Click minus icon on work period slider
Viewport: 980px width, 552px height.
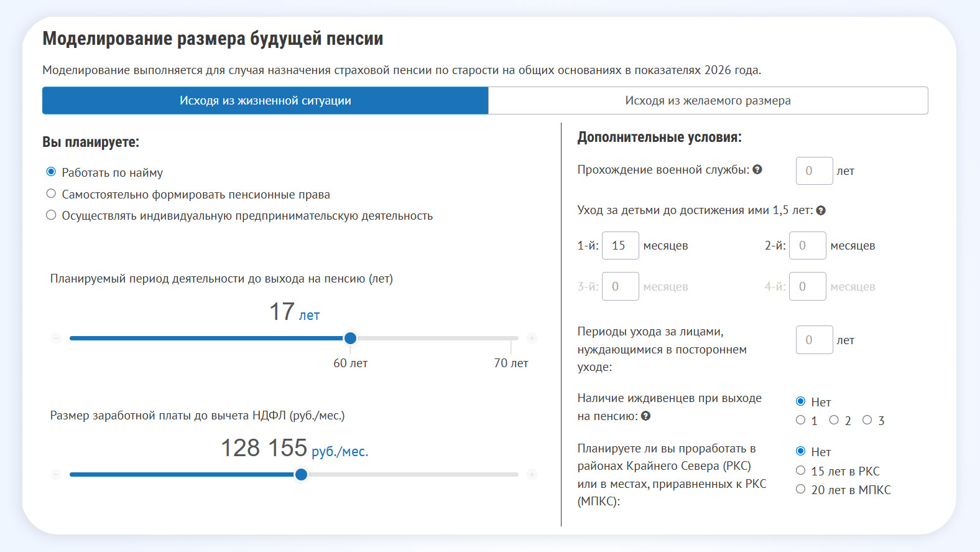(56, 338)
